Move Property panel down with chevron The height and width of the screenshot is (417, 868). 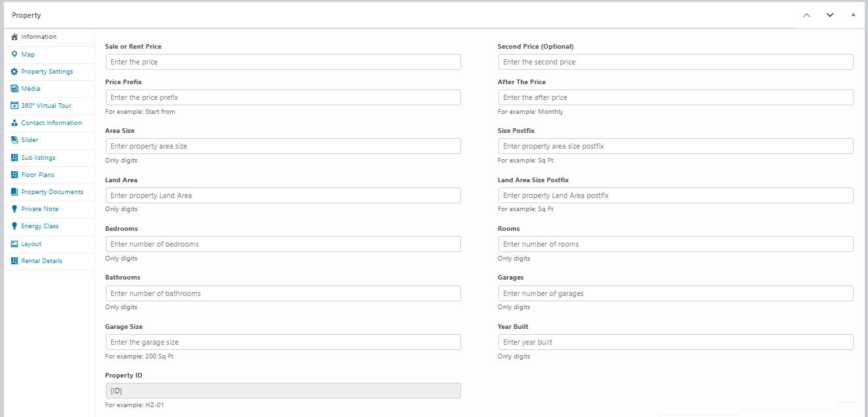coord(830,15)
